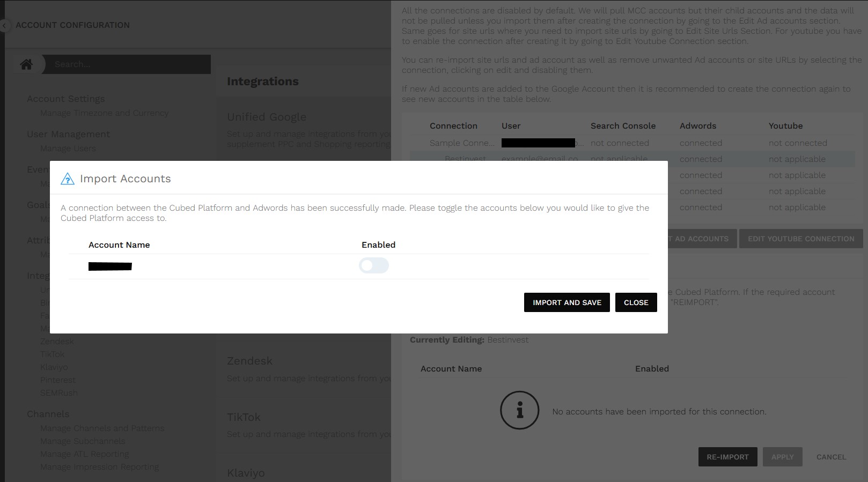Click 'not connected' Youtube cell in Sample row
Viewport: 868px width, 482px height.
(798, 143)
